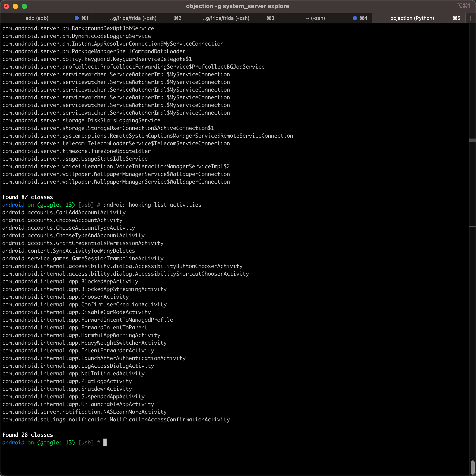Screen dimensions: 476x476
Task: Click android.accounts.CantAddAccountActivity line
Action: (x=64, y=212)
